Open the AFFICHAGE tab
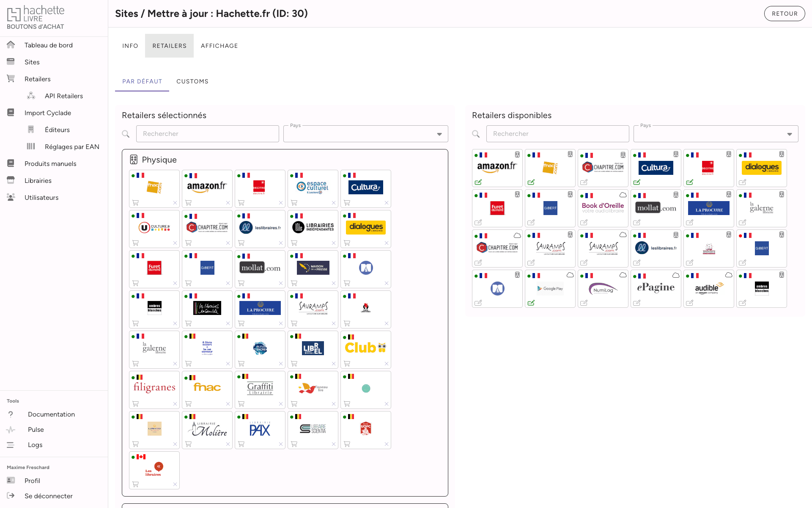The width and height of the screenshot is (812, 508). [x=219, y=46]
